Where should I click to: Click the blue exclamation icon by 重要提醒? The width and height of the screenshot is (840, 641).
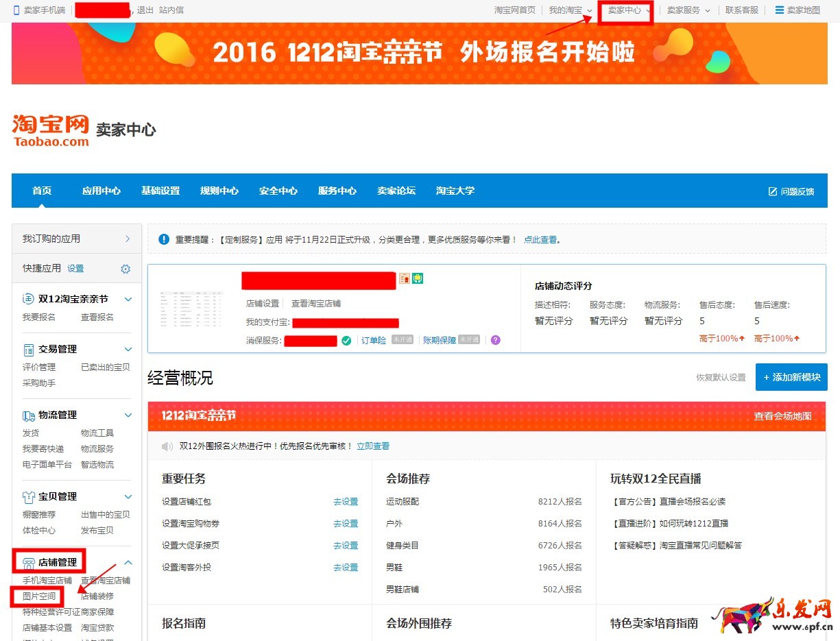point(164,239)
